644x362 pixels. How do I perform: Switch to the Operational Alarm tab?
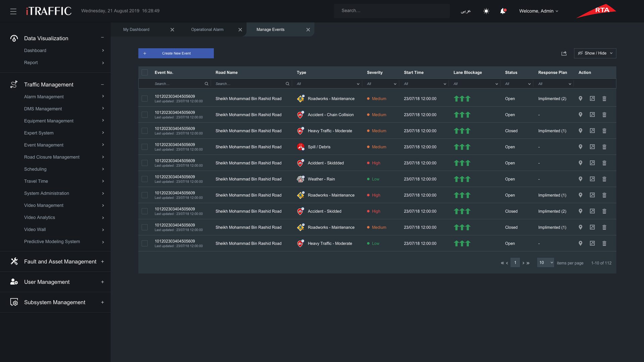[x=207, y=29]
